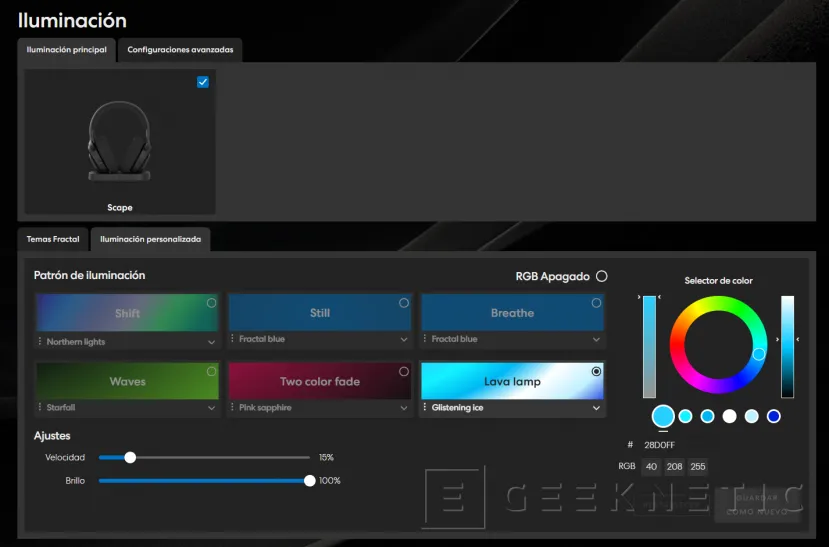Open the Glistening ice theme dropdown
The height and width of the screenshot is (547, 829).
pyautogui.click(x=597, y=408)
